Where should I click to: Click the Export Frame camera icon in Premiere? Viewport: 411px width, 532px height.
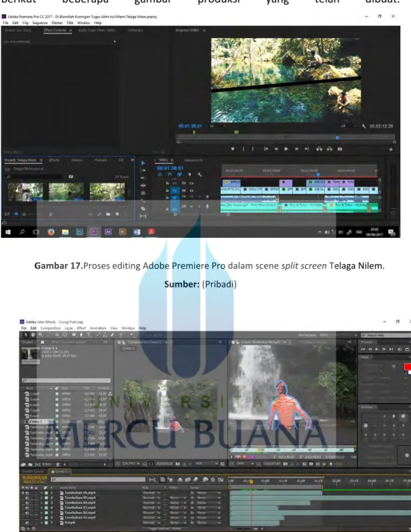pos(340,148)
